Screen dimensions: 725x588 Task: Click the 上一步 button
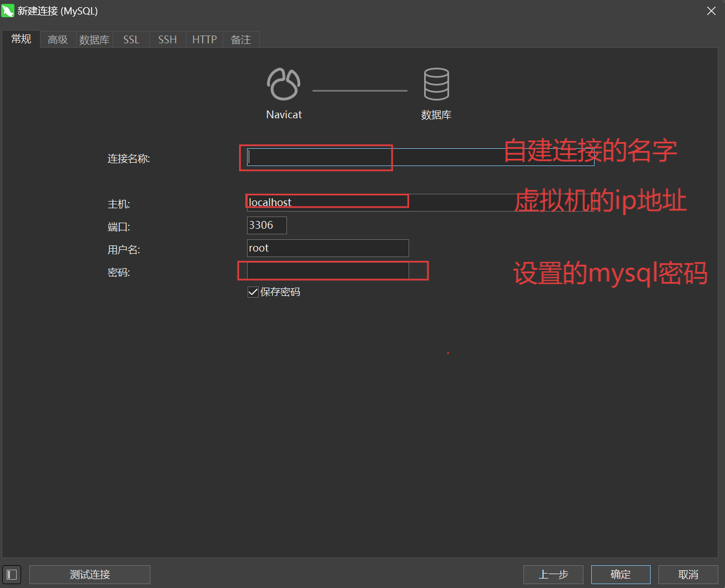click(x=553, y=575)
